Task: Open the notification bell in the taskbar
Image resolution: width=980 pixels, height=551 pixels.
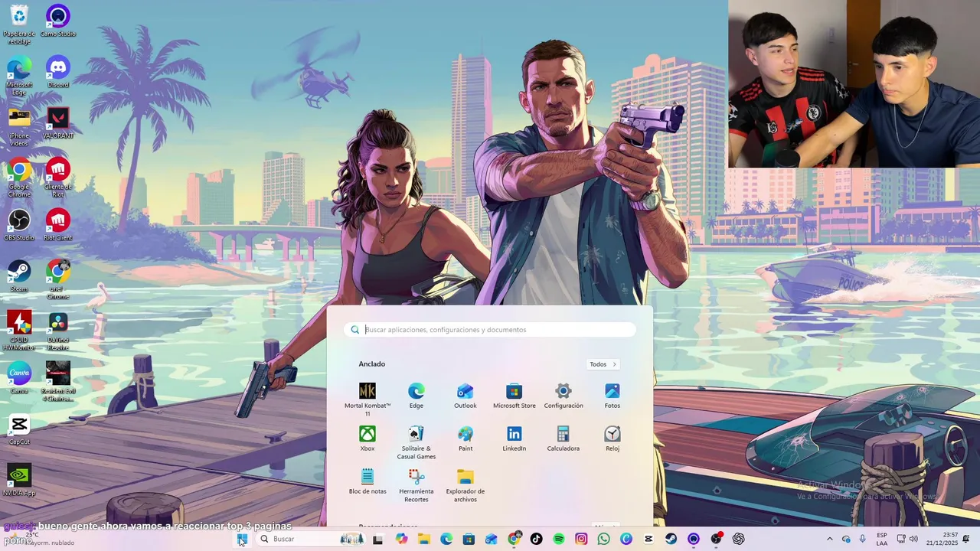Action: tap(966, 540)
